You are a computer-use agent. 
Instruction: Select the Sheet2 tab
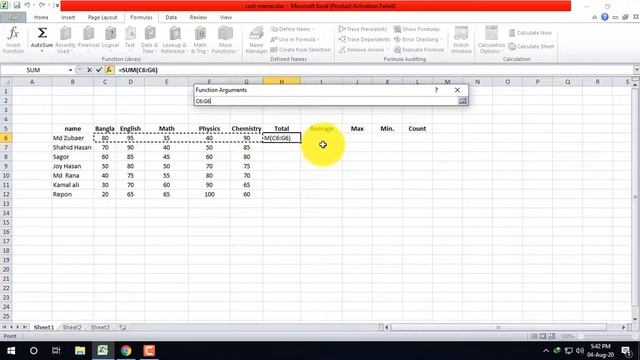(72, 327)
